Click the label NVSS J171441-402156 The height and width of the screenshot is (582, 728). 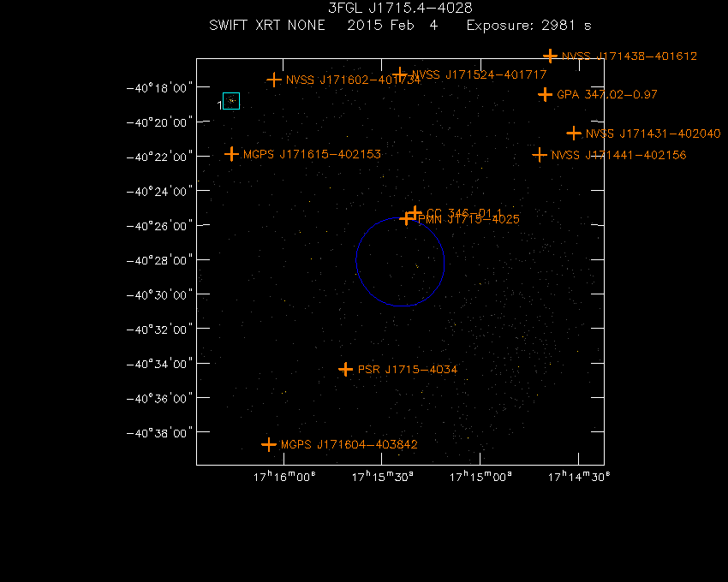coord(618,155)
